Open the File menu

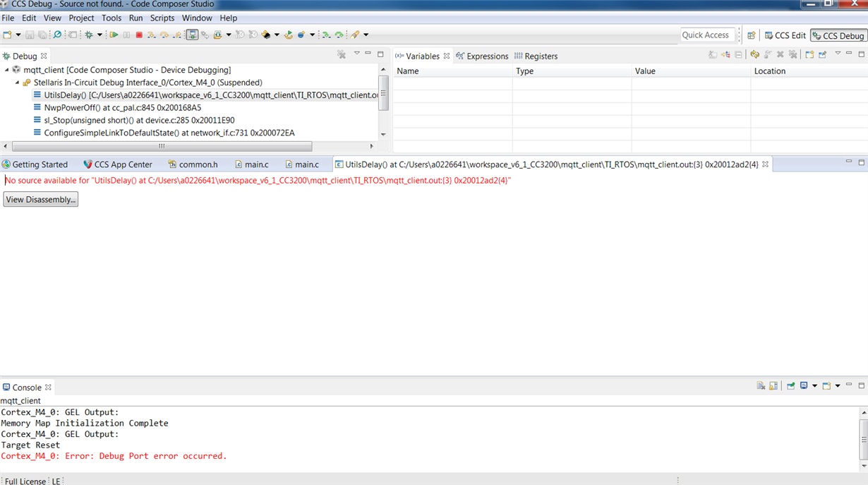8,18
